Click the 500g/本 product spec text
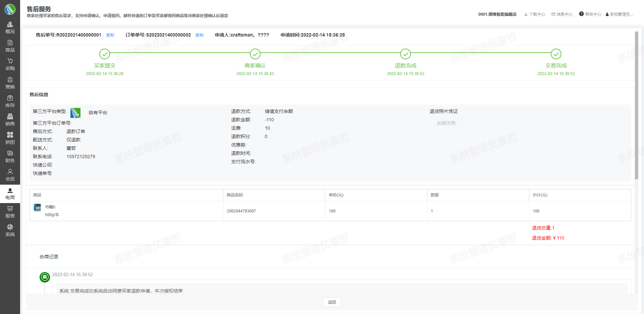644x314 pixels. point(52,215)
